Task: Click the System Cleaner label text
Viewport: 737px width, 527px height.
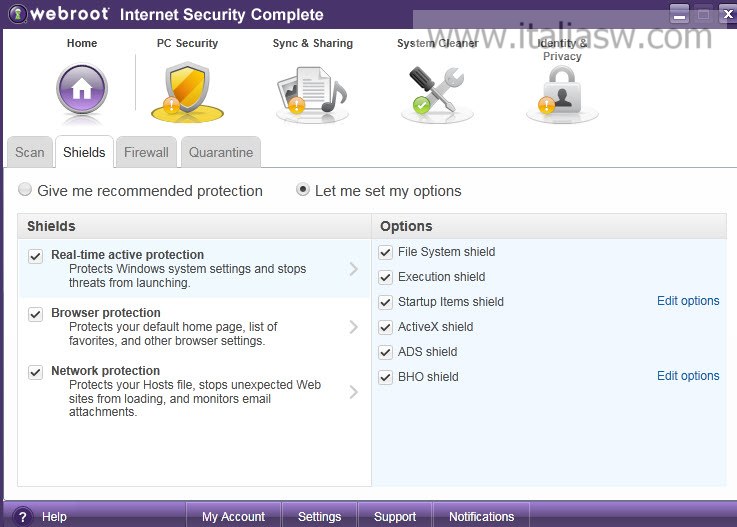Action: click(437, 43)
